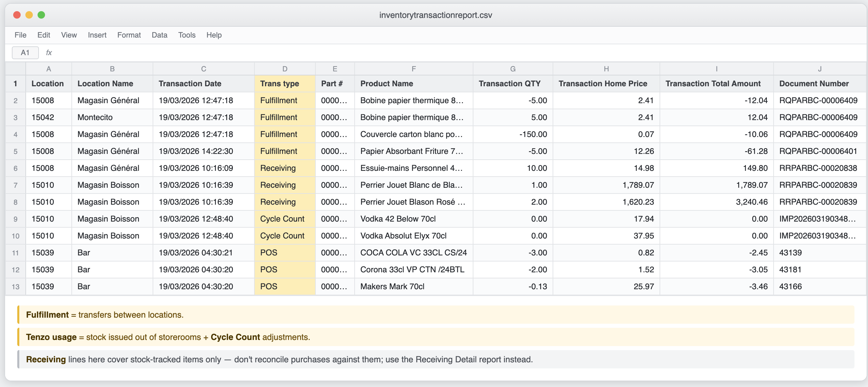Click the Tenzo usage definition note
Screen dimensions: 868x387
[x=436, y=337]
